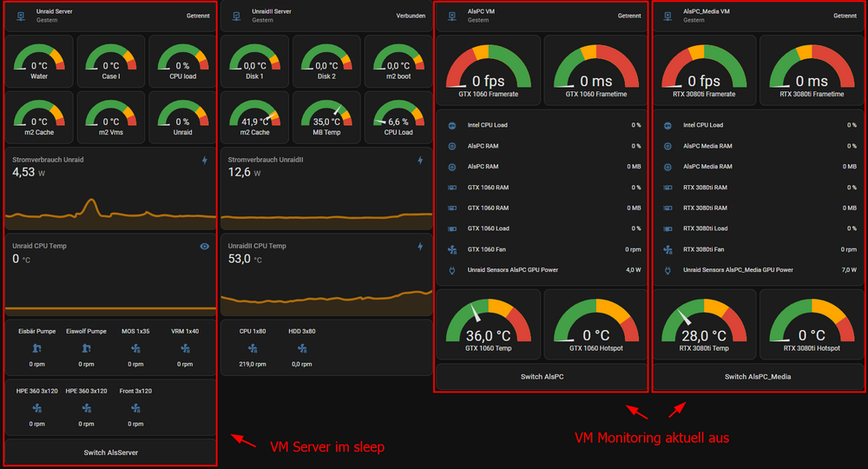Open the m2 Vms temperature gauge
Viewport: 868px width, 469px height.
(x=111, y=117)
